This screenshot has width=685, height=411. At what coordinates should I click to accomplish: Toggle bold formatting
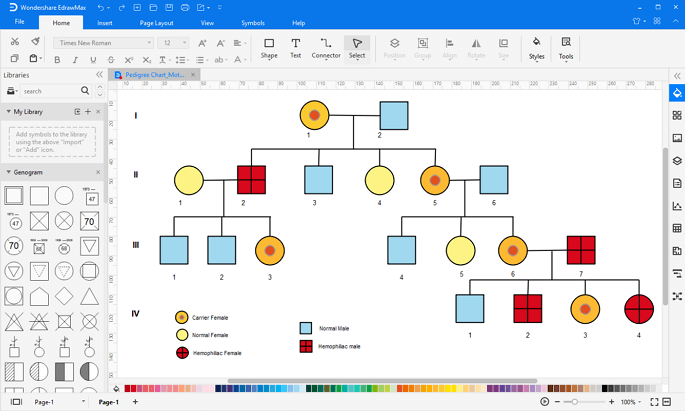[57, 60]
